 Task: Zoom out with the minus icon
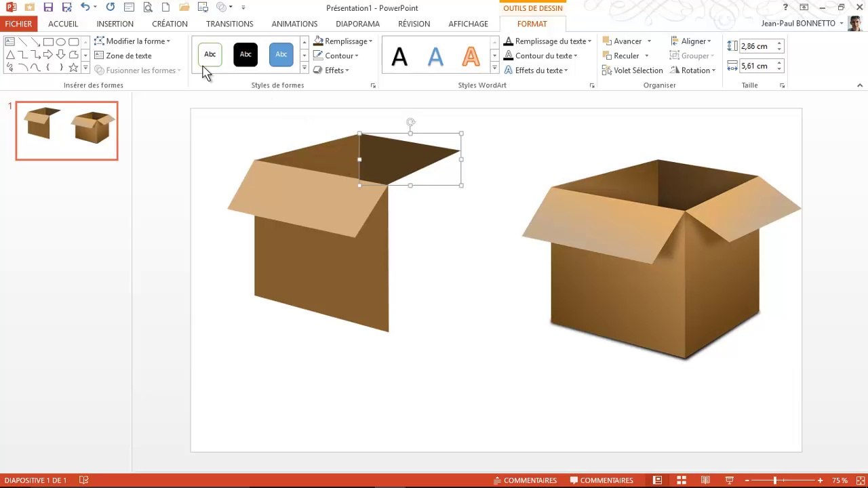747,481
